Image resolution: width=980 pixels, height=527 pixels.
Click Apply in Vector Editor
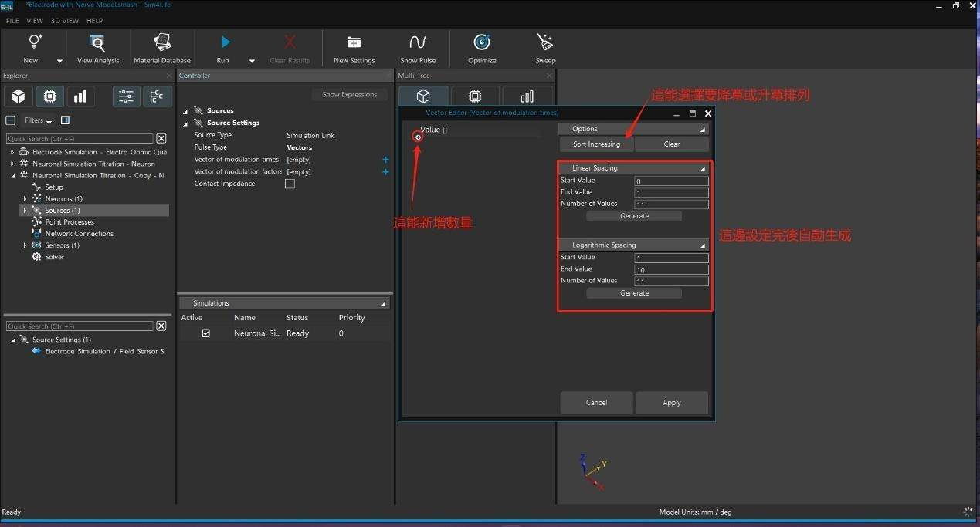(x=671, y=403)
